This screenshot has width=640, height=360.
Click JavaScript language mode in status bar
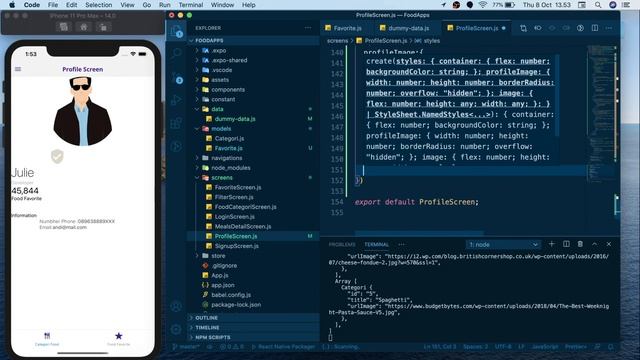click(x=544, y=347)
